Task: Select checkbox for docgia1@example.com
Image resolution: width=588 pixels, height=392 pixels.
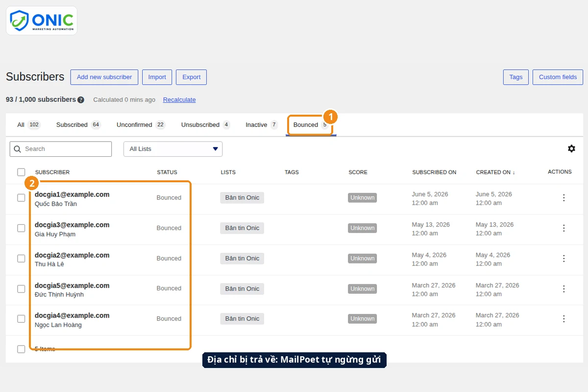Action: pyautogui.click(x=21, y=198)
